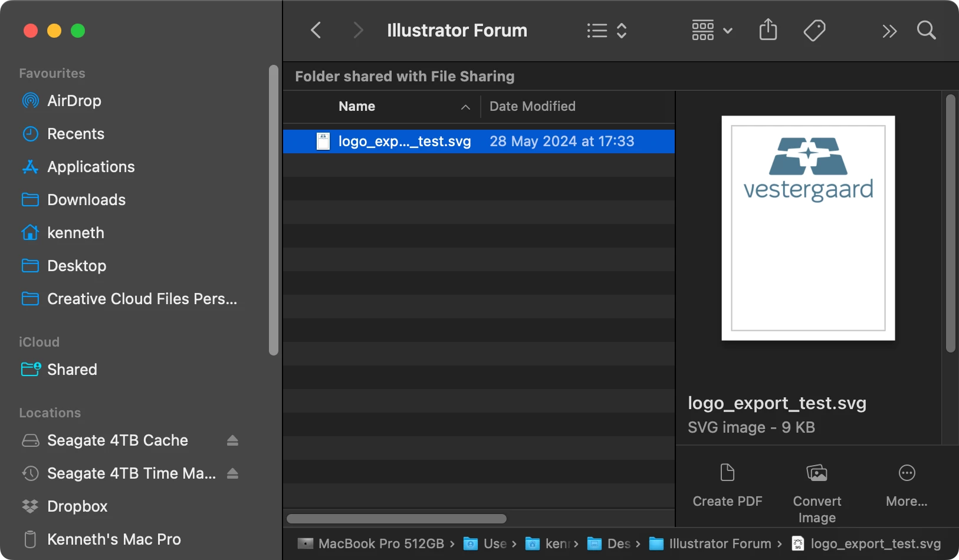Zoom window with green button

[x=78, y=31]
